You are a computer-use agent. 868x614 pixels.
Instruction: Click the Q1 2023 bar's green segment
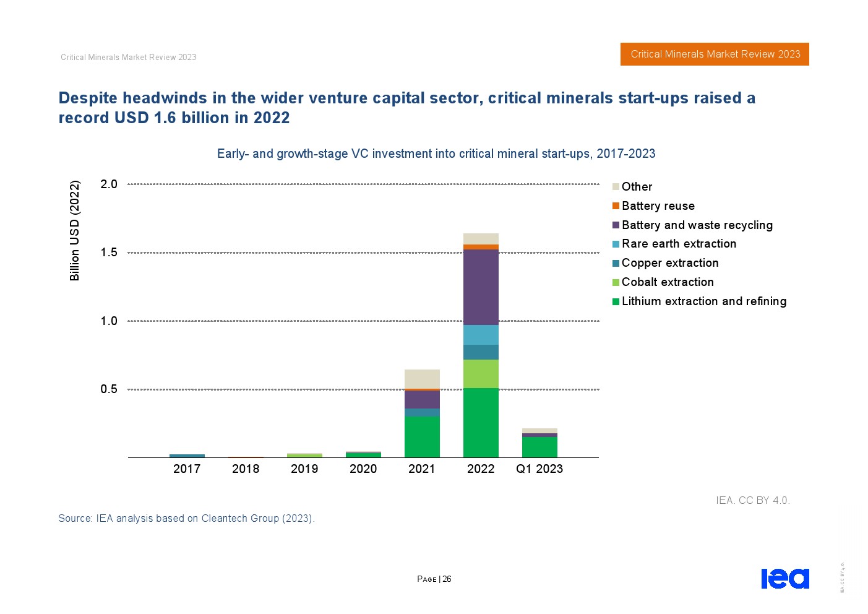539,447
